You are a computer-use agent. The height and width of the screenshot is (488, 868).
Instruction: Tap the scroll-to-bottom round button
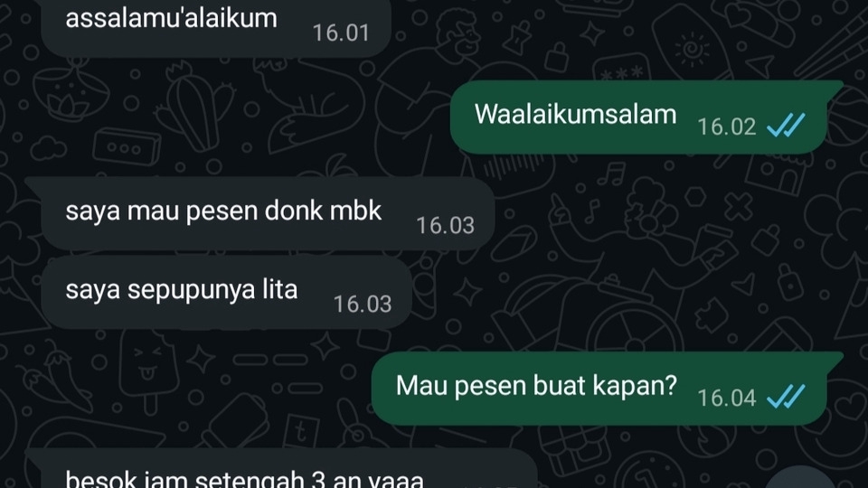[x=802, y=479]
